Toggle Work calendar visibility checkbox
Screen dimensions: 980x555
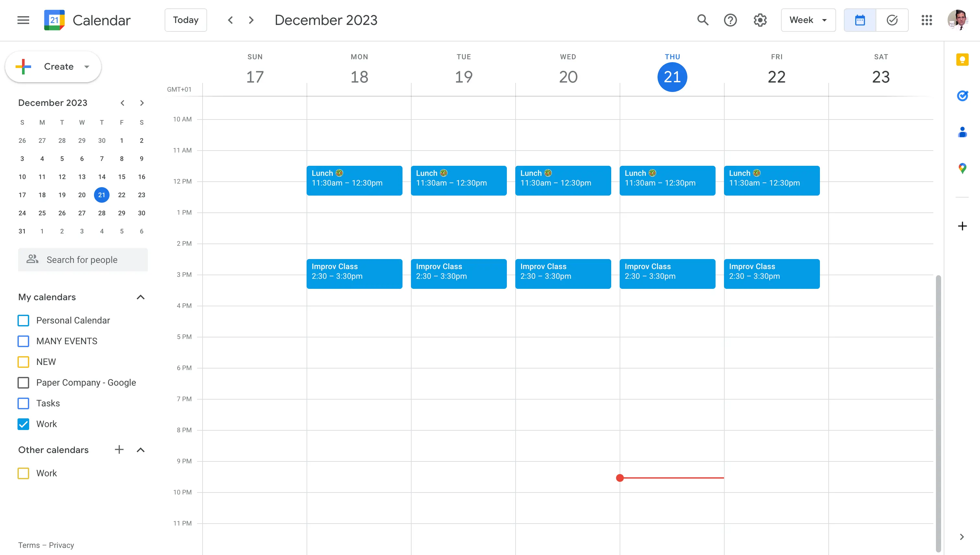click(x=24, y=424)
